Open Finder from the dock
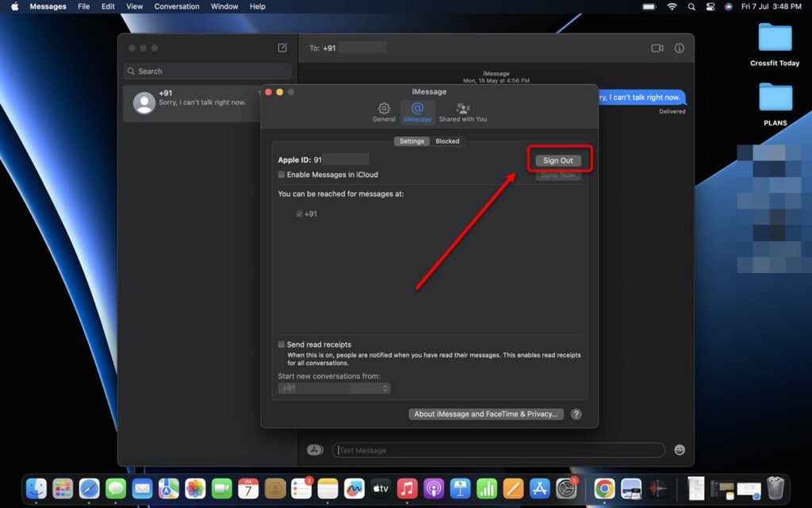 pyautogui.click(x=36, y=488)
